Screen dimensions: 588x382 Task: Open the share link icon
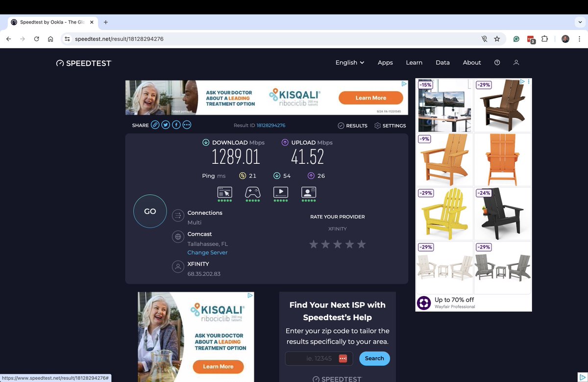point(155,125)
